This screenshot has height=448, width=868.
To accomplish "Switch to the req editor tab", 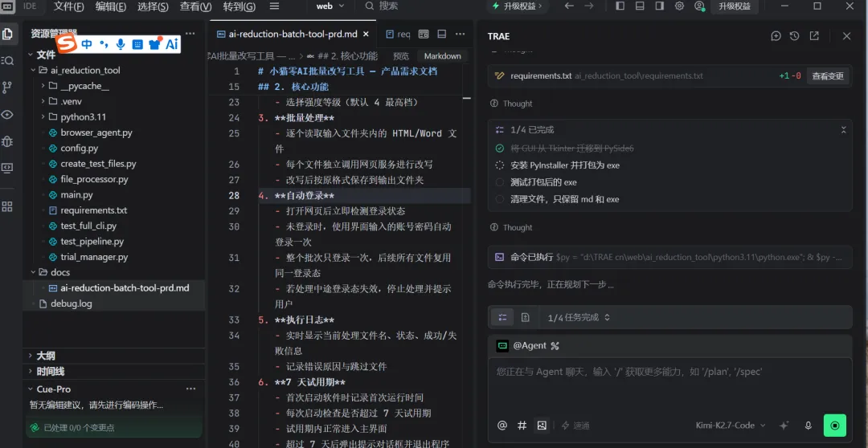I will tap(398, 34).
